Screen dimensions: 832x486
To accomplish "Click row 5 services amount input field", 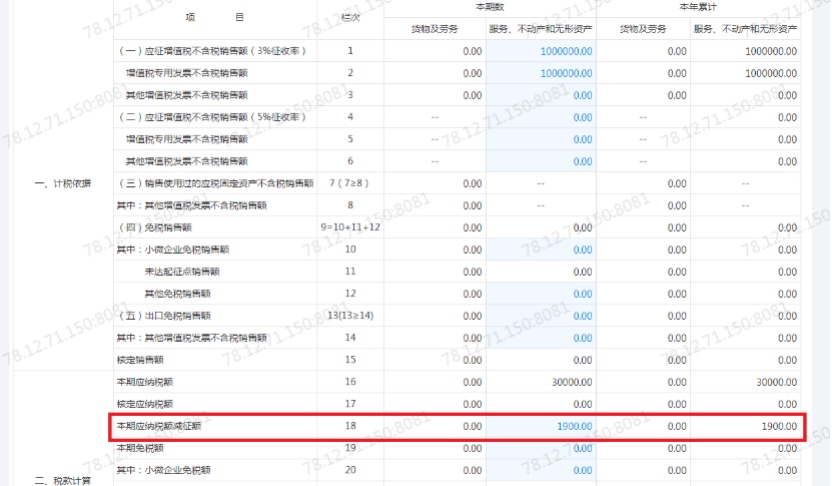I will click(x=541, y=139).
